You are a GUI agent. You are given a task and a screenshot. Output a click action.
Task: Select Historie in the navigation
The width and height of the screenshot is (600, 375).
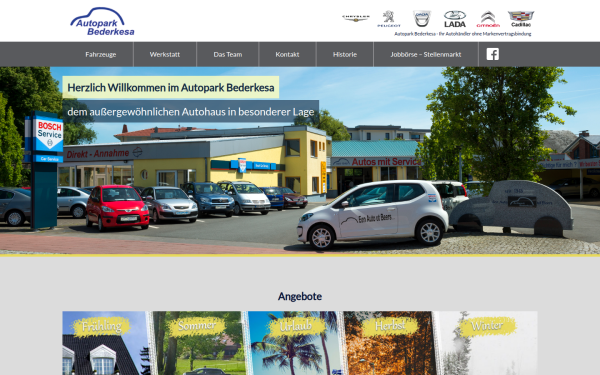(x=345, y=54)
